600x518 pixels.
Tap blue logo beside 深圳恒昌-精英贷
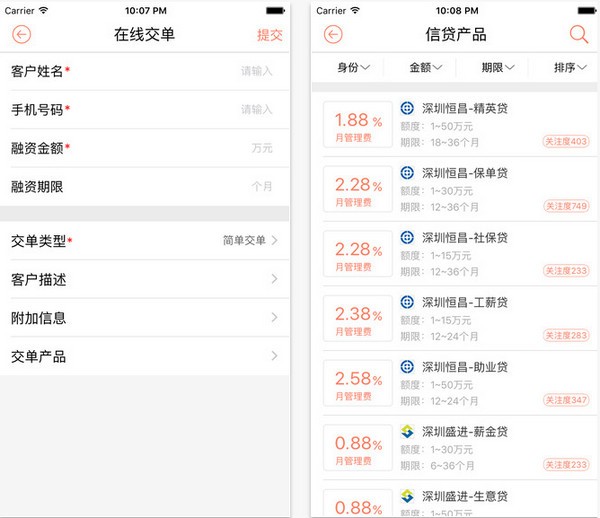407,108
